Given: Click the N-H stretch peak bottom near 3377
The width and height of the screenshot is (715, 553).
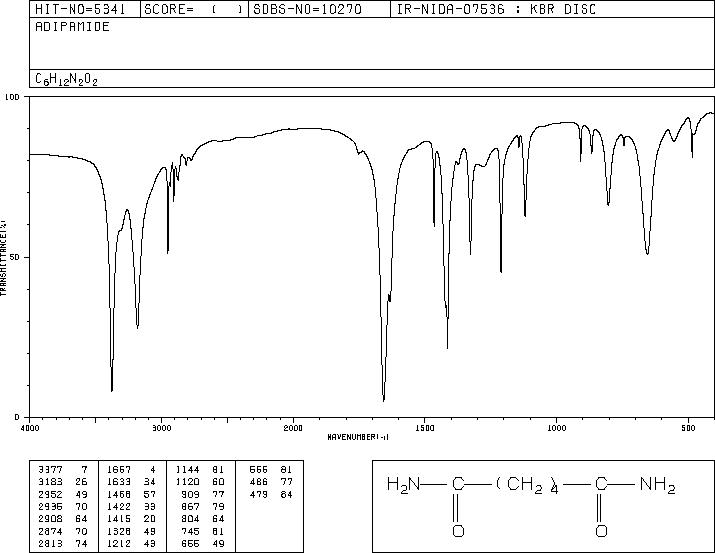Looking at the screenshot, I should tap(112, 389).
